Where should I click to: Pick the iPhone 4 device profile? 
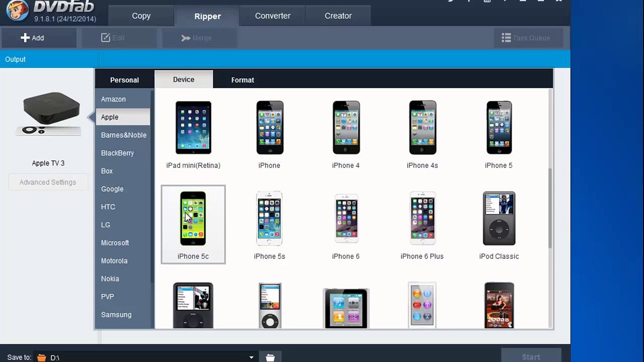346,134
